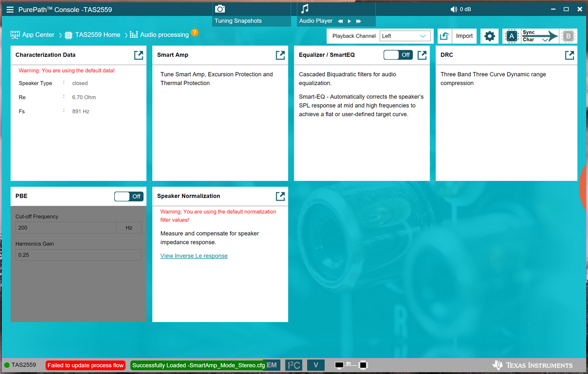The height and width of the screenshot is (374, 588).
Task: Open Smart Amp panel
Action: click(x=280, y=55)
